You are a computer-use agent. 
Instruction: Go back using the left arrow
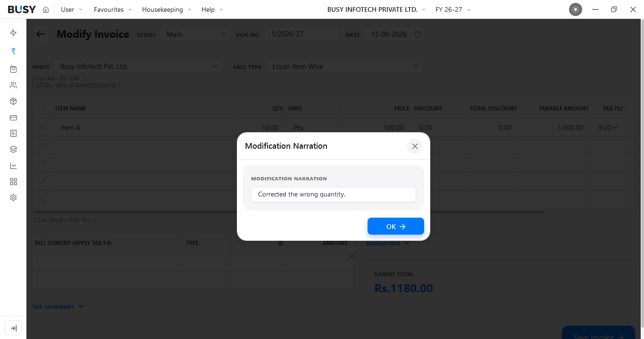[41, 34]
